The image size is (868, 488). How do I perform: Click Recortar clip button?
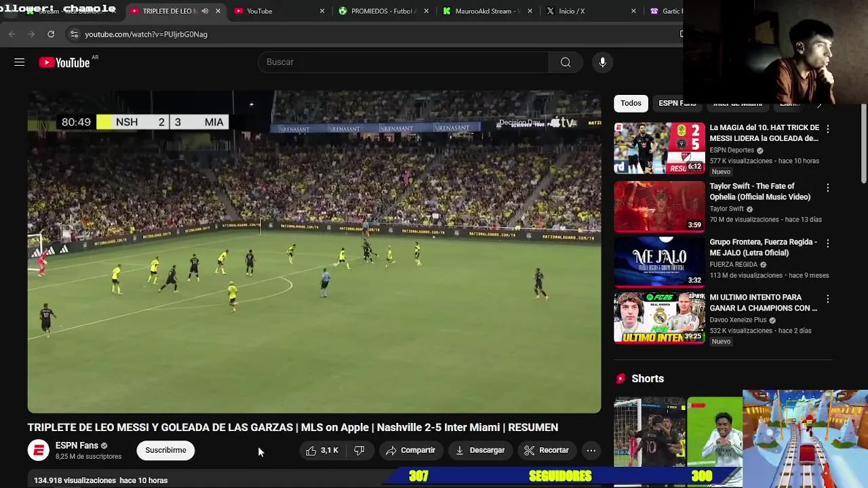[x=547, y=450]
